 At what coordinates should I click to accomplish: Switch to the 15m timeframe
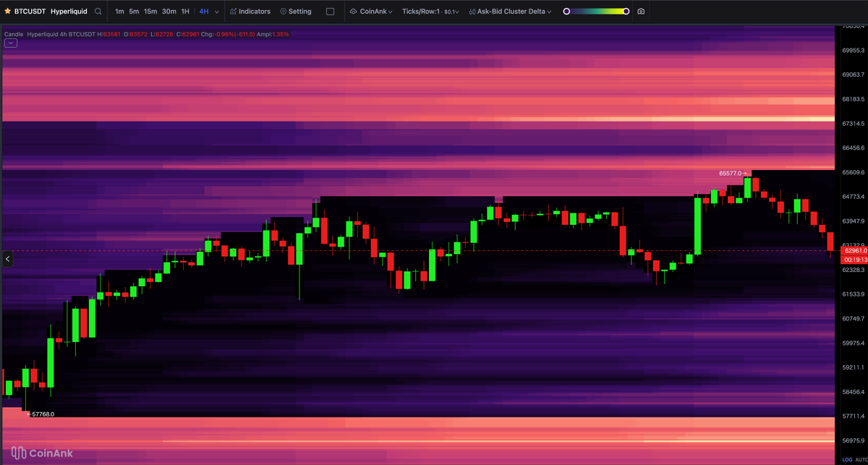click(x=150, y=12)
